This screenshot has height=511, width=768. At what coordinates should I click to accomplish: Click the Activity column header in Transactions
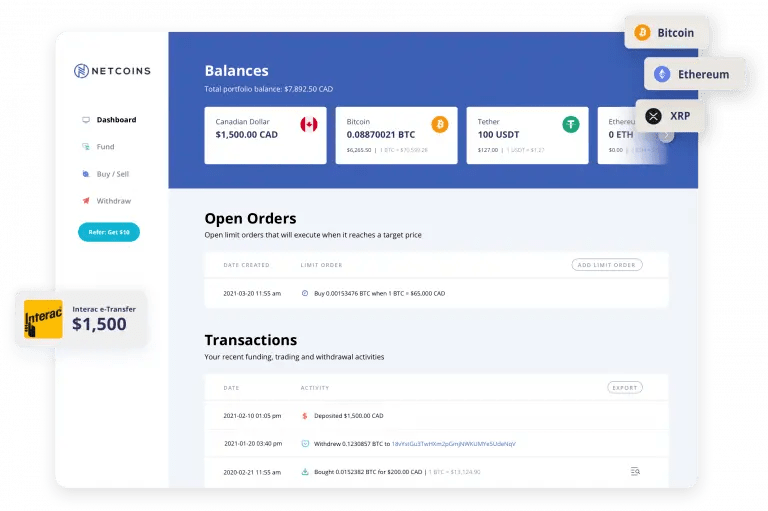pos(315,388)
